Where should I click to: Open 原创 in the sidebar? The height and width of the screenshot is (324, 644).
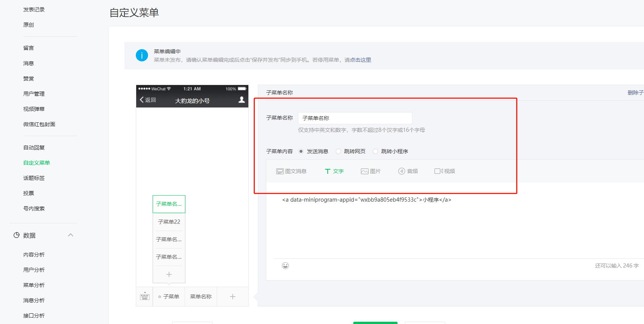pos(29,25)
